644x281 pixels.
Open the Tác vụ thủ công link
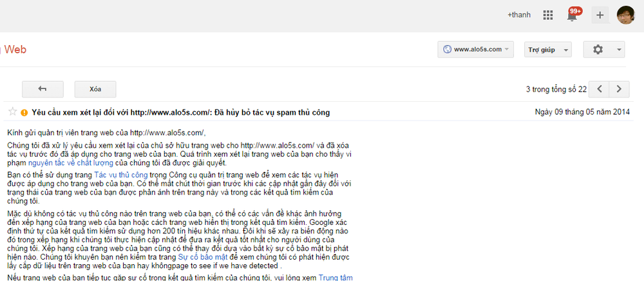pos(121,175)
